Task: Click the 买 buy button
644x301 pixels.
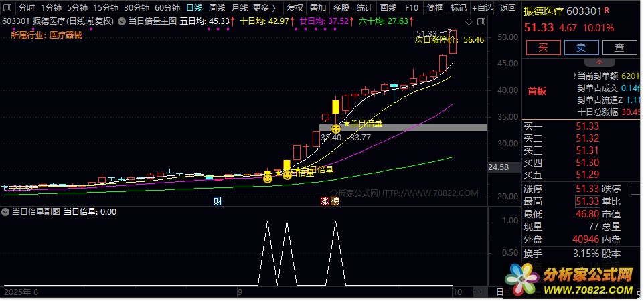Action: pos(544,47)
